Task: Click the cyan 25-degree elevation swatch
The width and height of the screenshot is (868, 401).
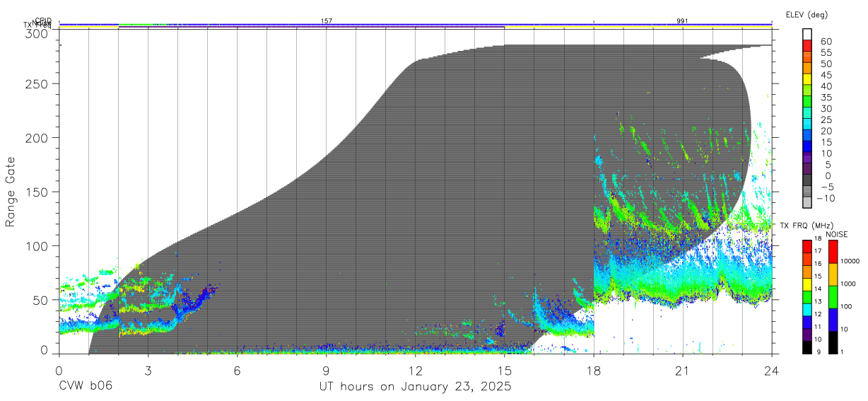Action: 808,125
